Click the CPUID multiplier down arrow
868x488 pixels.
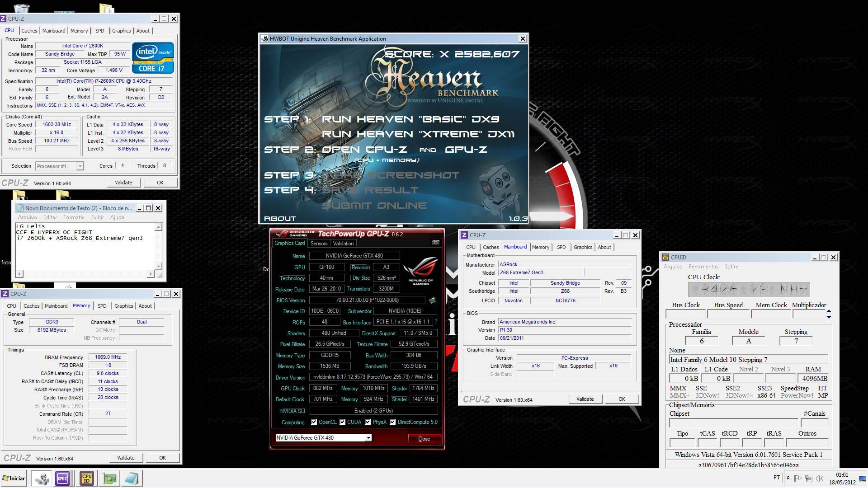(x=829, y=317)
